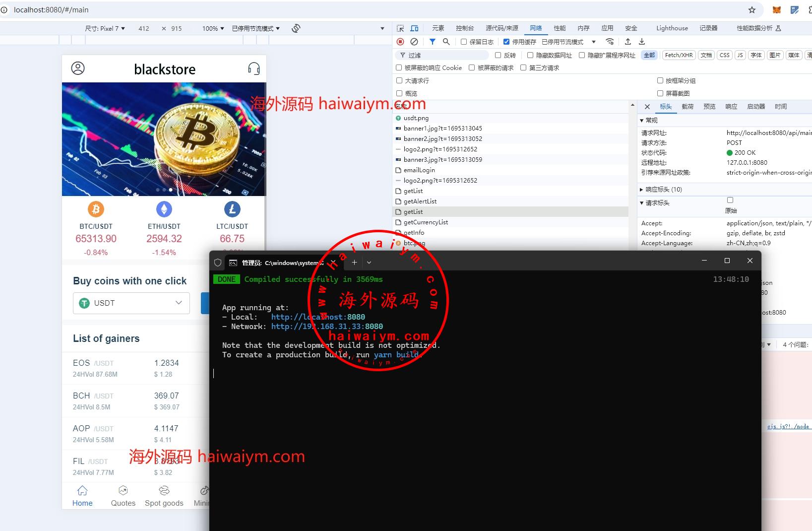Expand the response headers (10) section

coord(664,190)
